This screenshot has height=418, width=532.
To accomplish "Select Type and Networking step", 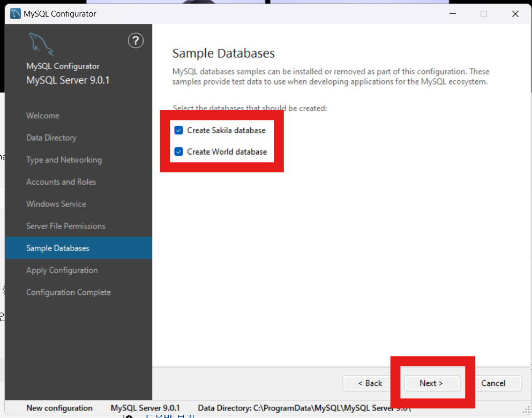I will click(64, 159).
